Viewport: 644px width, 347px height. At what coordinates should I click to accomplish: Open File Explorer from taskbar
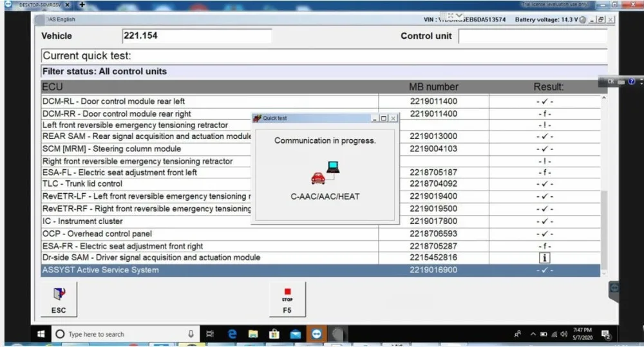(253, 334)
